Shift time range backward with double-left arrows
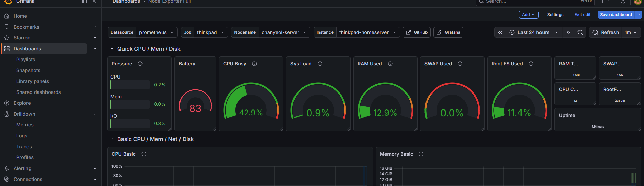Viewport: 644px width, 186px height. click(500, 32)
